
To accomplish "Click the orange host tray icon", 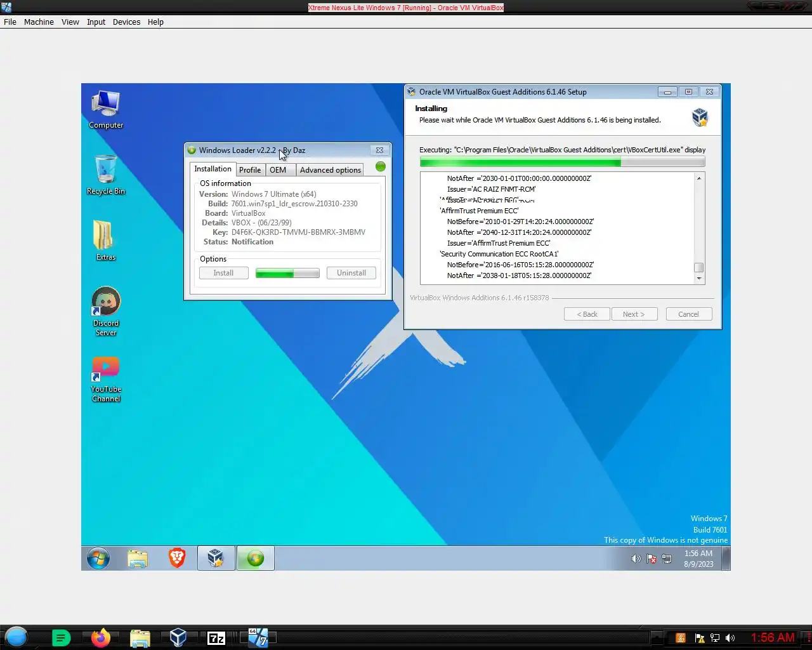I will [x=681, y=638].
